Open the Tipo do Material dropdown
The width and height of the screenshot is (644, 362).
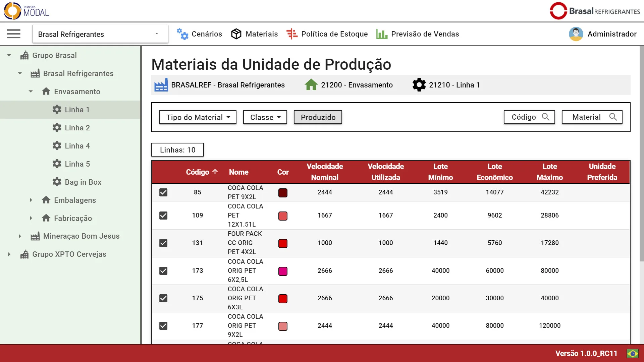[x=198, y=117]
